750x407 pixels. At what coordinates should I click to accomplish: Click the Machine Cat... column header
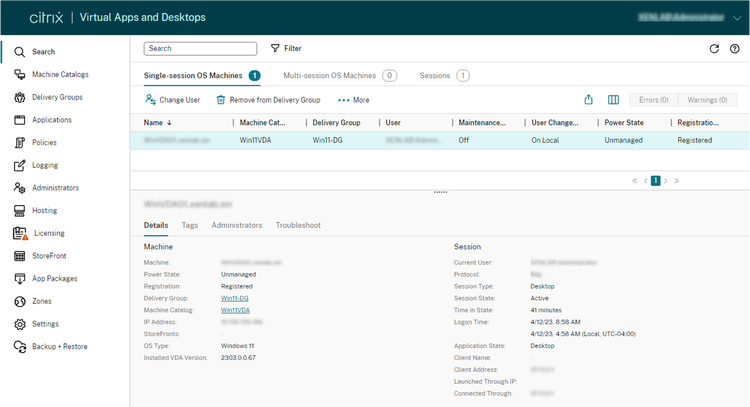[263, 123]
